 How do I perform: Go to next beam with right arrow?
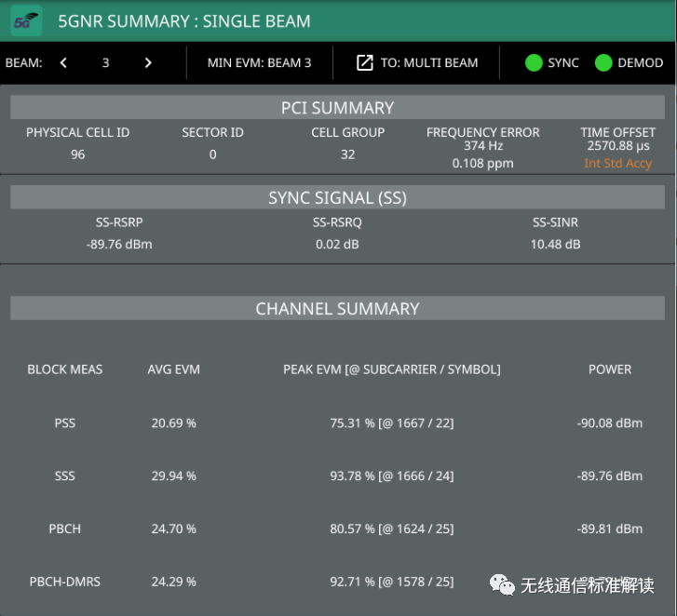click(x=148, y=63)
